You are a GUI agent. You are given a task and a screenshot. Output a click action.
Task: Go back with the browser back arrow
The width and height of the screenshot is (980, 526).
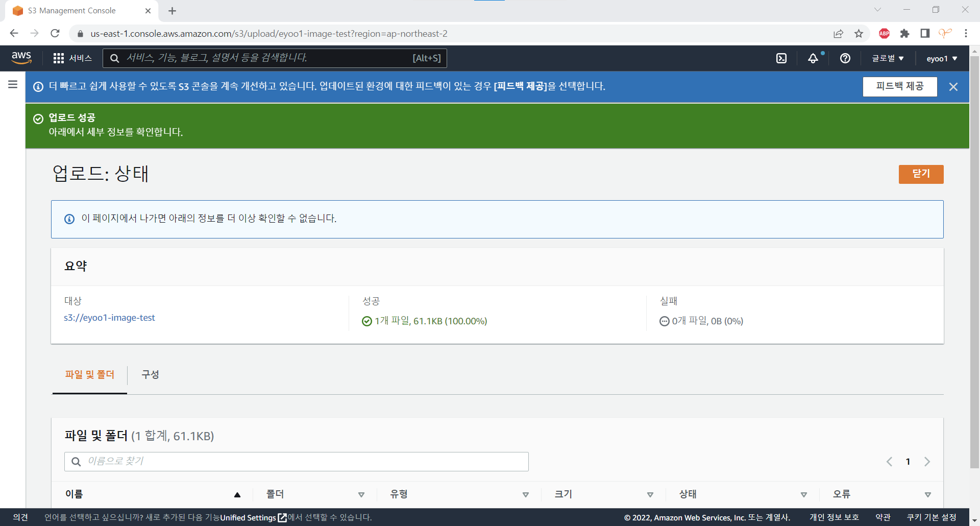pos(14,33)
